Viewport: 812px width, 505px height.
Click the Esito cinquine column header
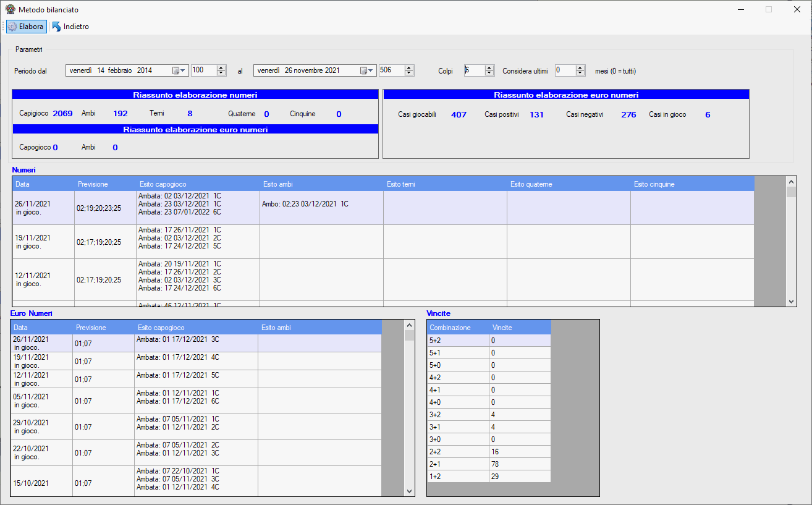(692, 184)
